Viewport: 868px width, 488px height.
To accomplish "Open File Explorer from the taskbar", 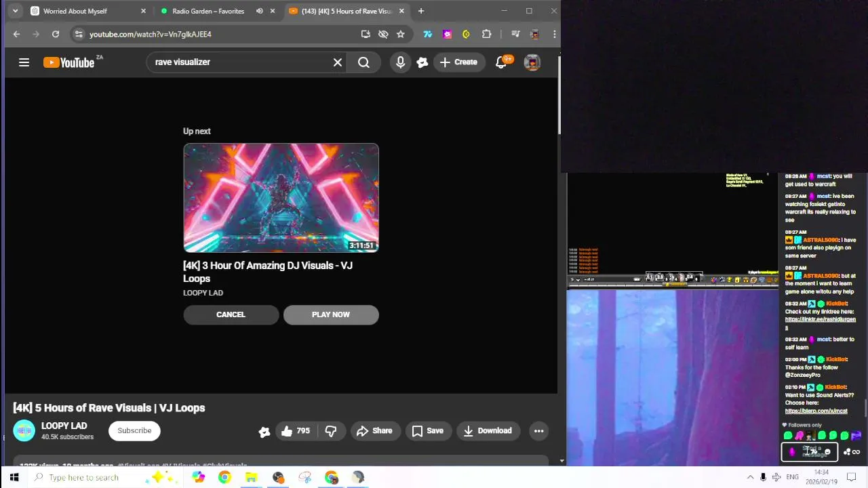I will [x=251, y=477].
